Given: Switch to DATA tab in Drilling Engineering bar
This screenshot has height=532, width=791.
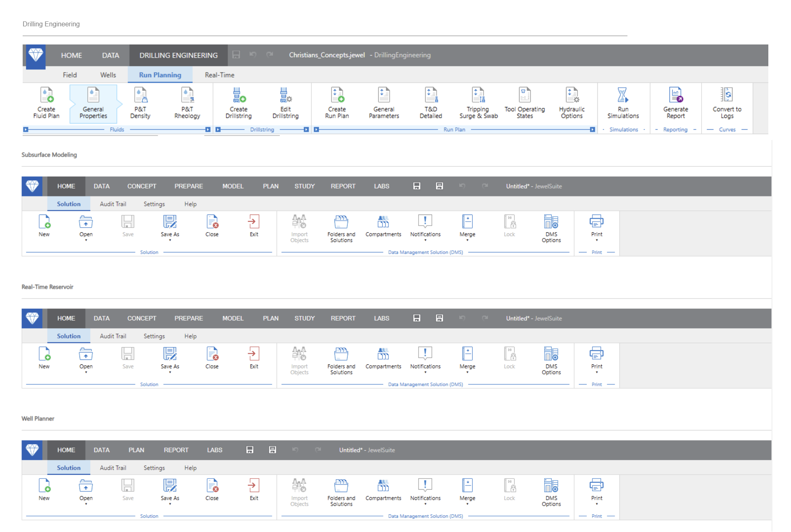Looking at the screenshot, I should point(110,55).
